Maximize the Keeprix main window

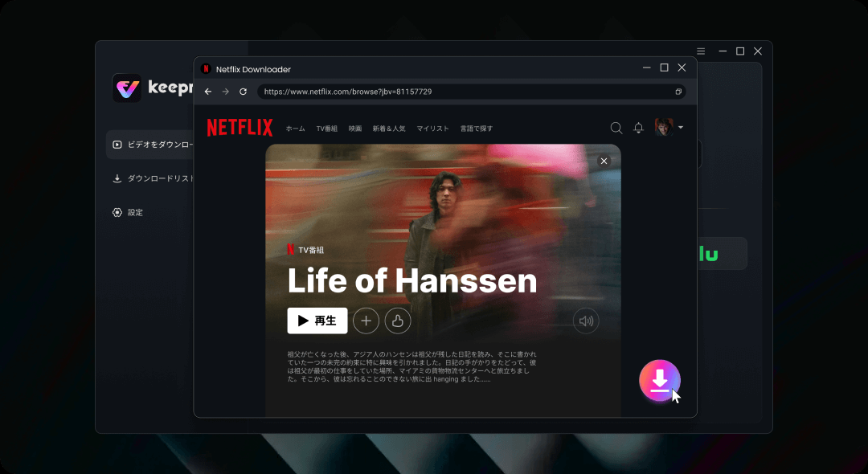pyautogui.click(x=740, y=51)
